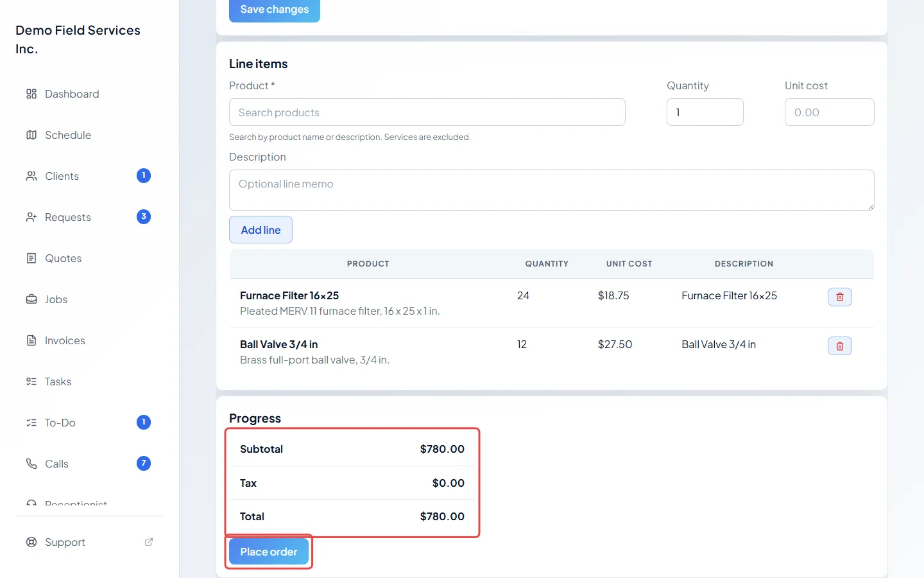Screen dimensions: 924x578
Task: Open the To-Do list
Action: tap(90, 423)
